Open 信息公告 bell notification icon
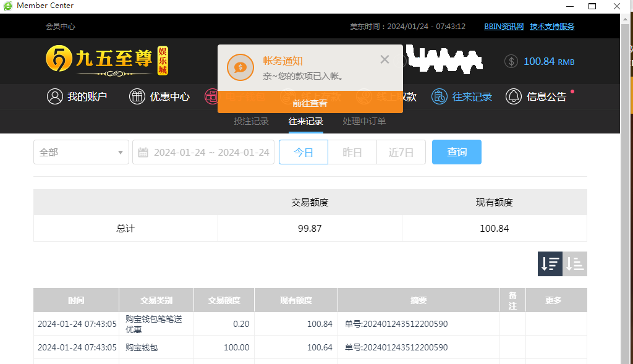The height and width of the screenshot is (364, 633). pos(513,96)
